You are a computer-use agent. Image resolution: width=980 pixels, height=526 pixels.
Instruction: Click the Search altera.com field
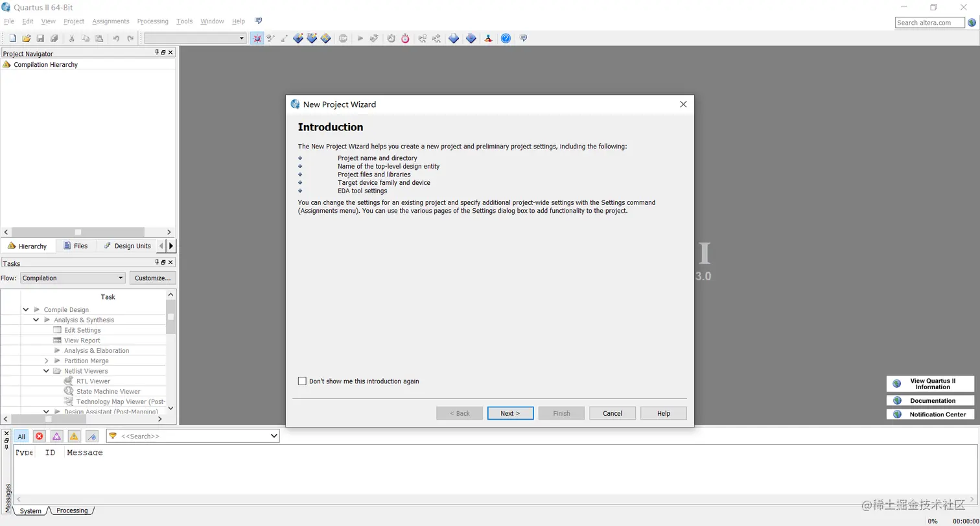click(930, 23)
